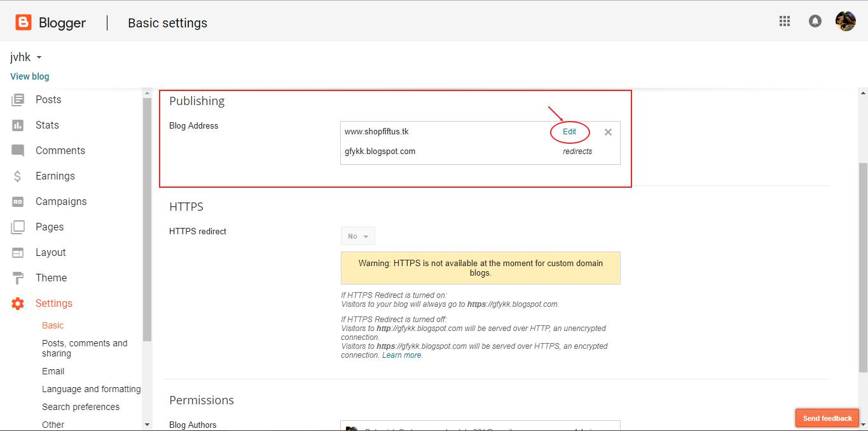Viewport: 868px width, 431px height.
Task: Open the Email settings sub-item
Action: click(53, 371)
